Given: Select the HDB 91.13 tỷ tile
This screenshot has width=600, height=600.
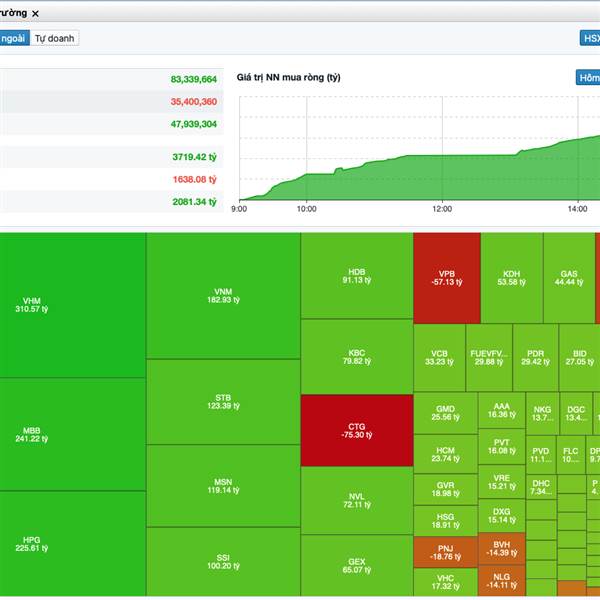Looking at the screenshot, I should tap(357, 276).
